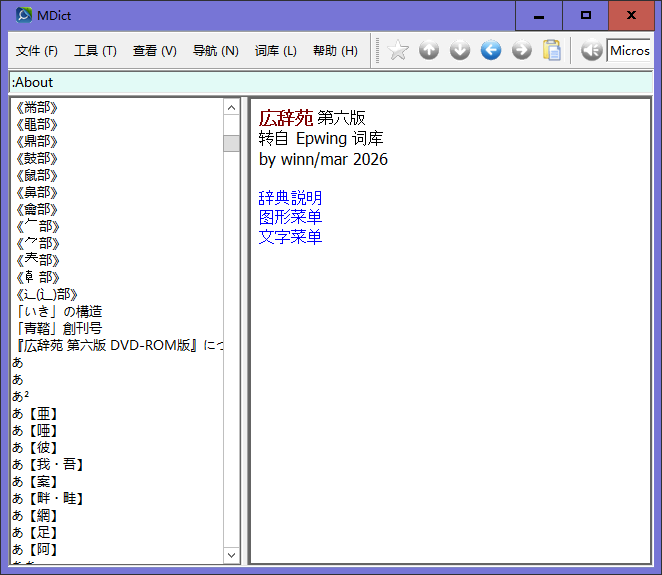Click the MDict app icon in title bar
The width and height of the screenshot is (662, 575).
(x=24, y=15)
